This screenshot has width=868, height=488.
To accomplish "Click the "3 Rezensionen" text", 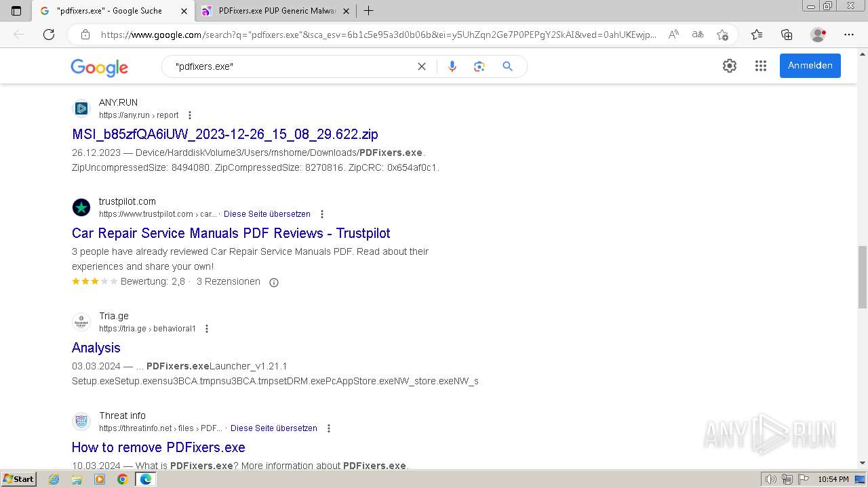I will point(229,281).
